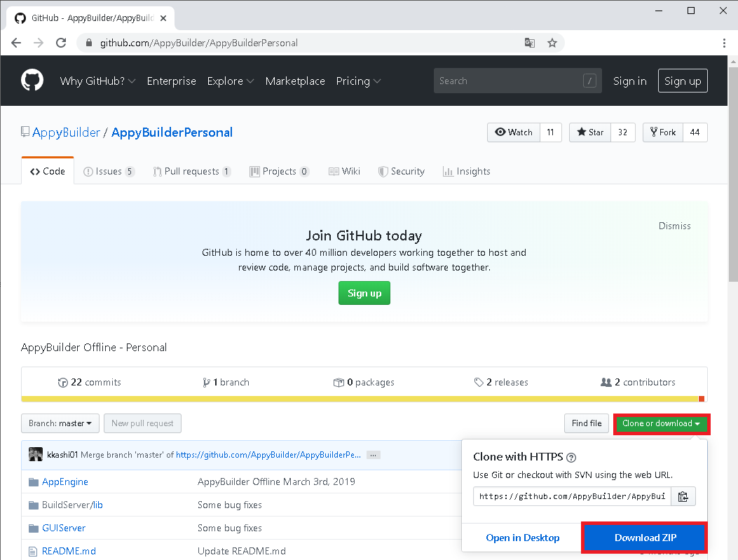Open the AppEngine folder link
738x560 pixels.
[65, 482]
